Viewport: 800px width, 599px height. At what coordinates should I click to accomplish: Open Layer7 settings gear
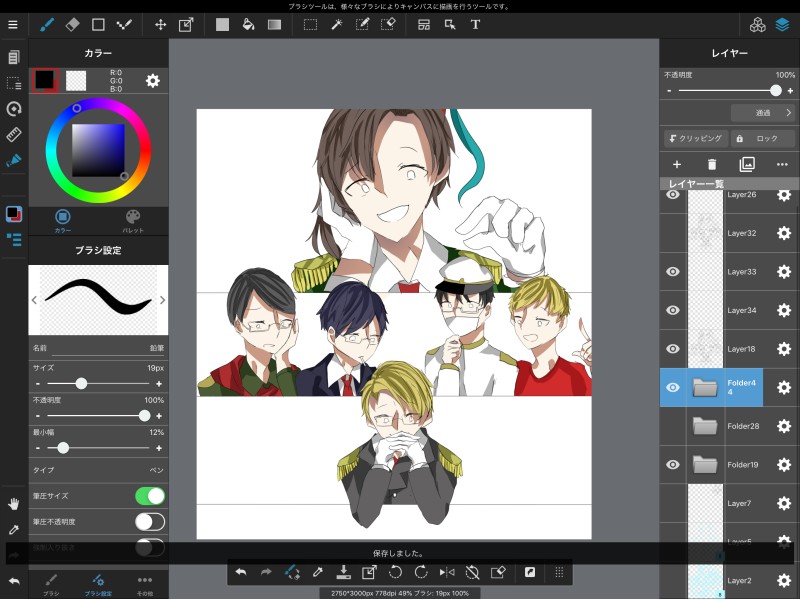pos(784,504)
